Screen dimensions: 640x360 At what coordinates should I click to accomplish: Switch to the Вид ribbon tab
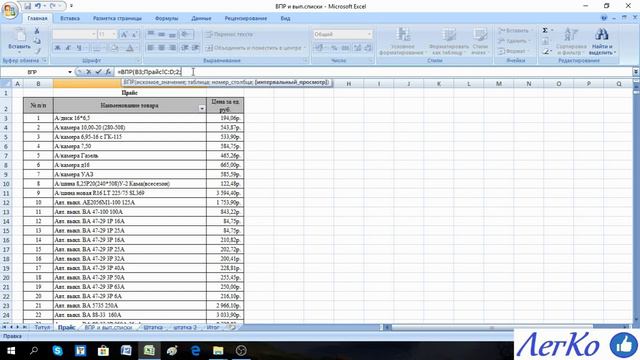pyautogui.click(x=285, y=18)
